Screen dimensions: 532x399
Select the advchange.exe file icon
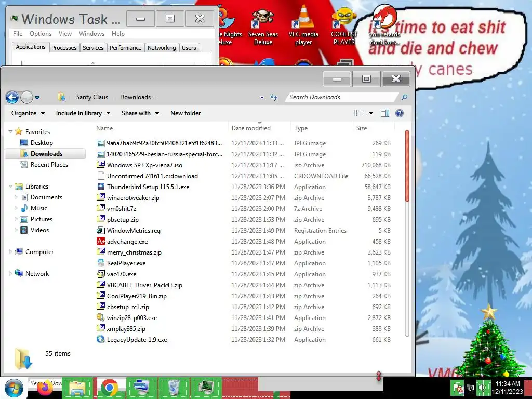click(101, 241)
